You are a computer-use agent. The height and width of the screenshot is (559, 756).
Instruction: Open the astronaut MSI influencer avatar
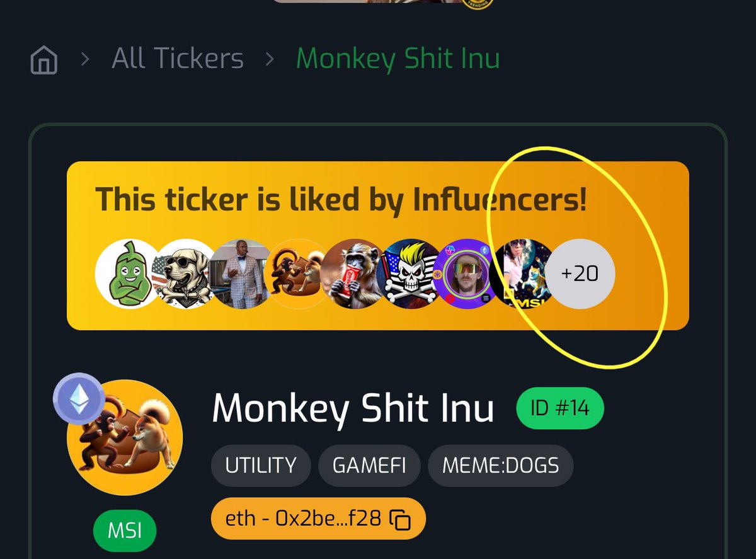524,274
